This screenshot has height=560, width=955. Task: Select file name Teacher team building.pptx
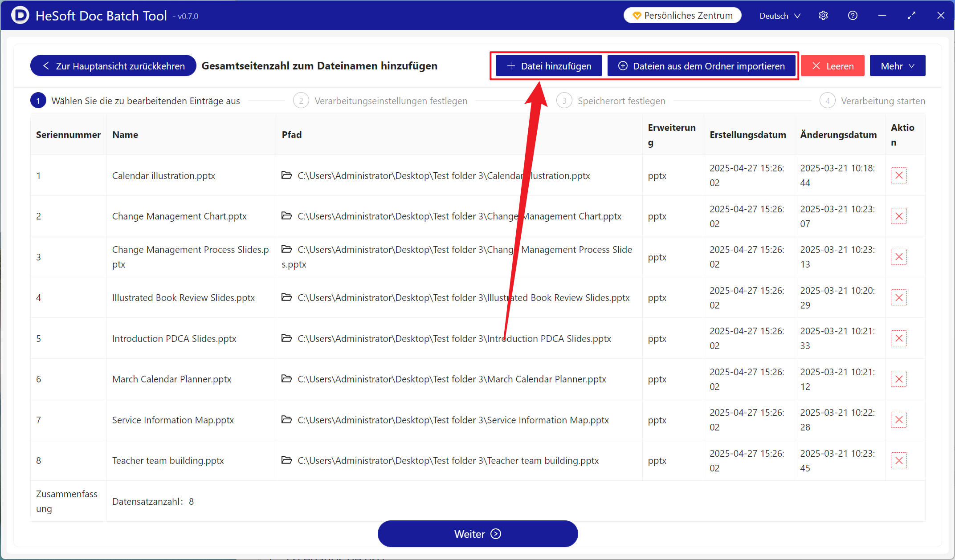pyautogui.click(x=168, y=460)
